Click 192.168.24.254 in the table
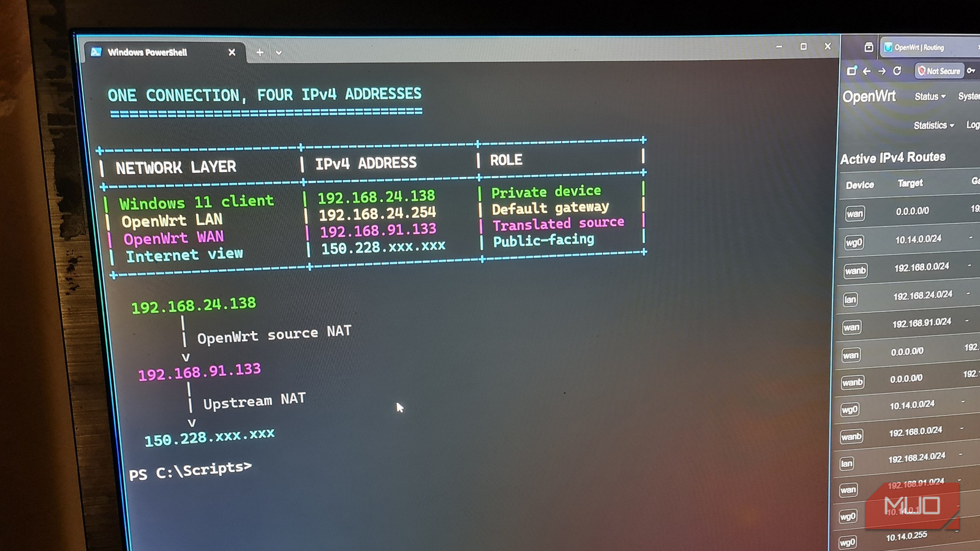 377,214
